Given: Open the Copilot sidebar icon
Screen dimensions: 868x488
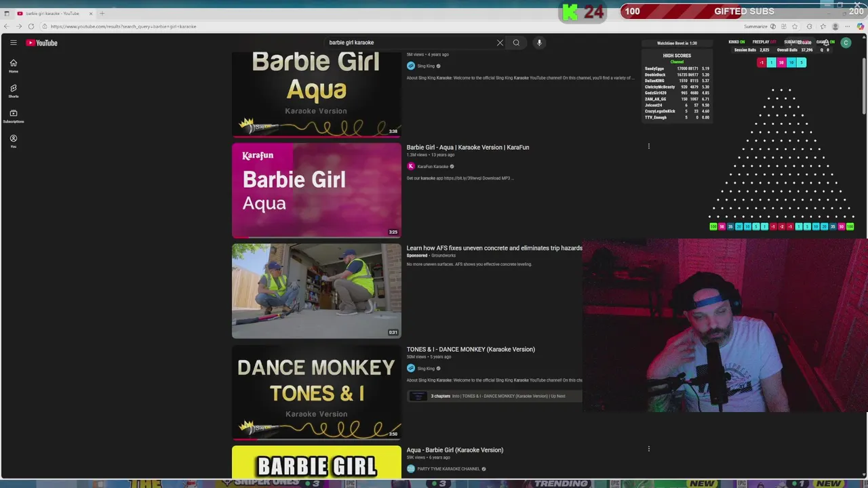Looking at the screenshot, I should click(861, 26).
